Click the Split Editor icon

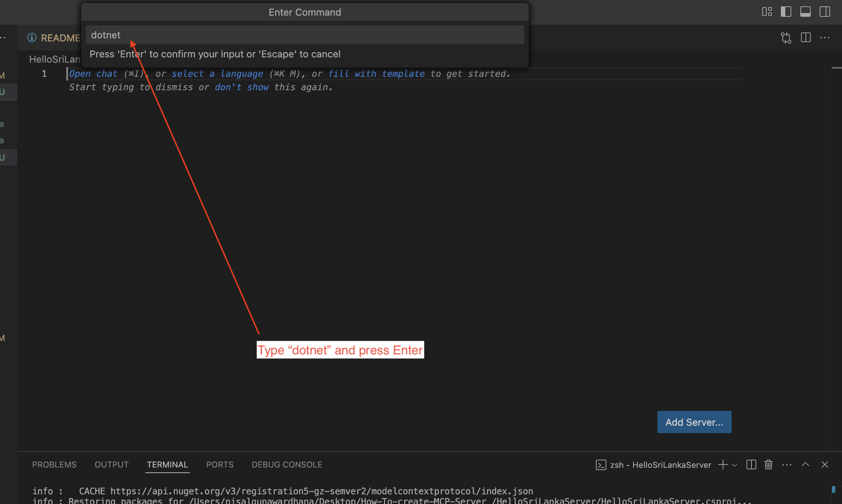coord(806,37)
